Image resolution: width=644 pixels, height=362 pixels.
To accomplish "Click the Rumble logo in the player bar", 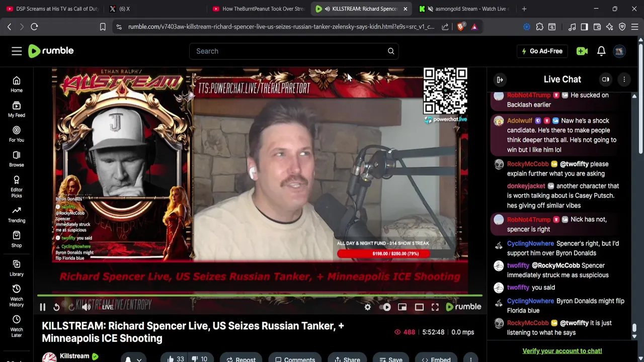I will click(464, 307).
